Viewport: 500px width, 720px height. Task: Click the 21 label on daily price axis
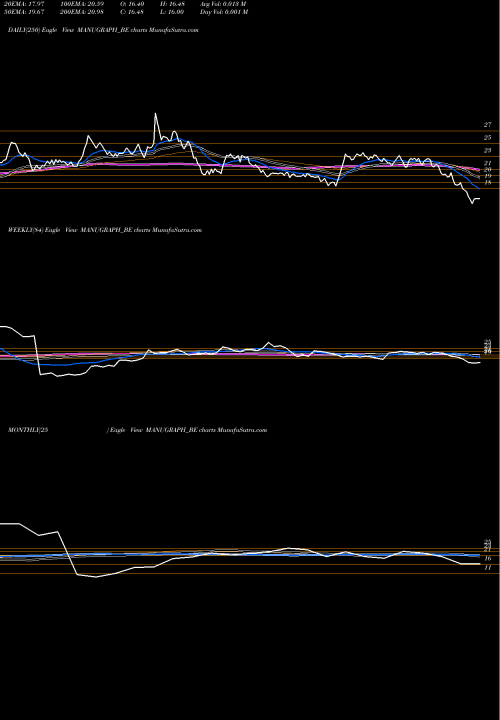(x=488, y=163)
